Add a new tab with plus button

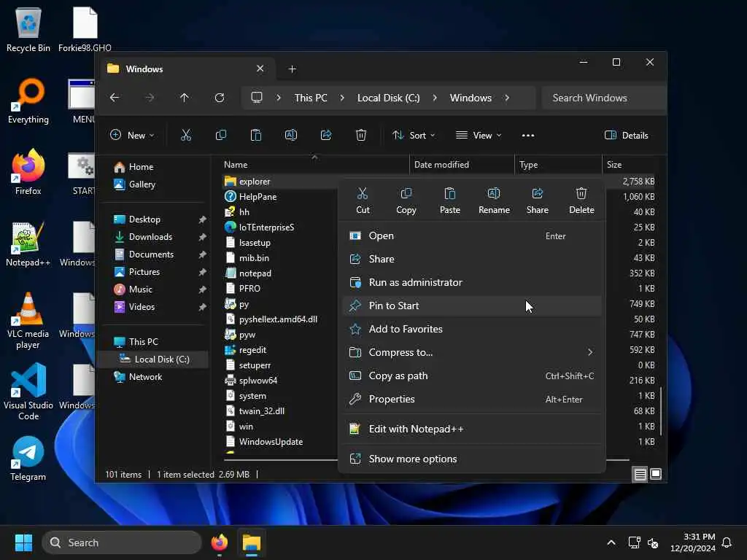coord(292,69)
